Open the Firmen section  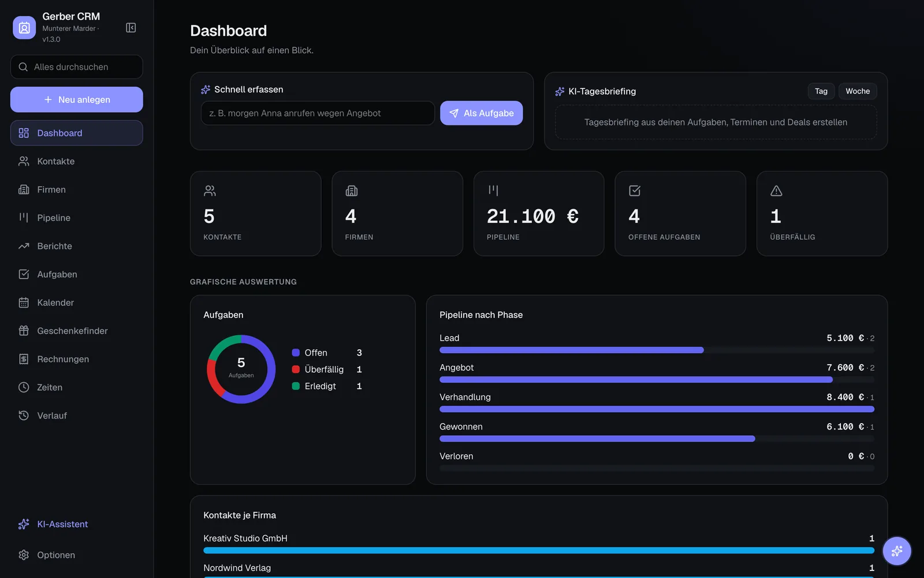pos(77,190)
